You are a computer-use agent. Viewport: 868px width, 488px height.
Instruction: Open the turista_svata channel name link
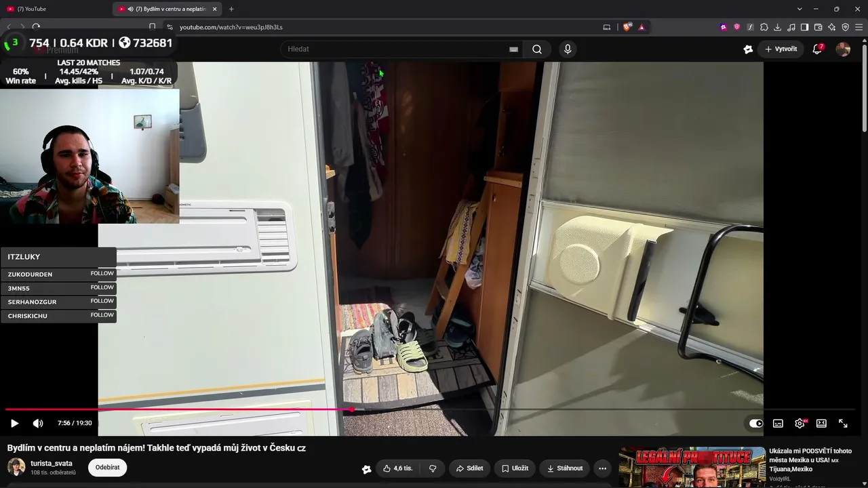(52, 464)
